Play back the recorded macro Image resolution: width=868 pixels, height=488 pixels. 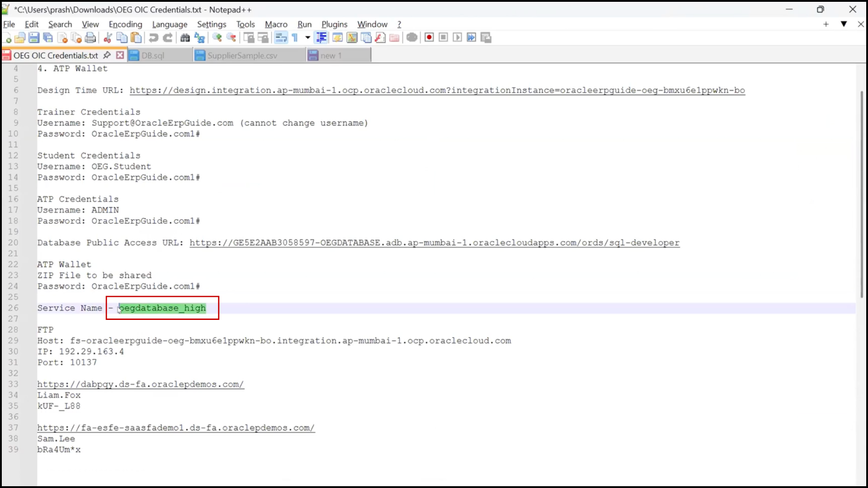(458, 38)
